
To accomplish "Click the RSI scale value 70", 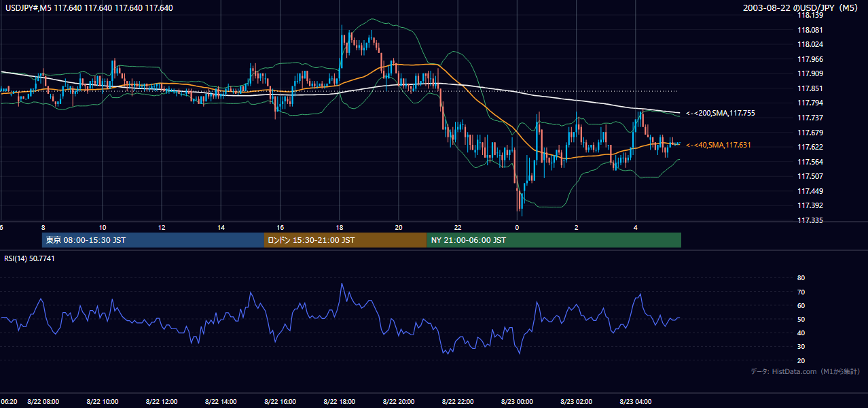I will 801,292.
